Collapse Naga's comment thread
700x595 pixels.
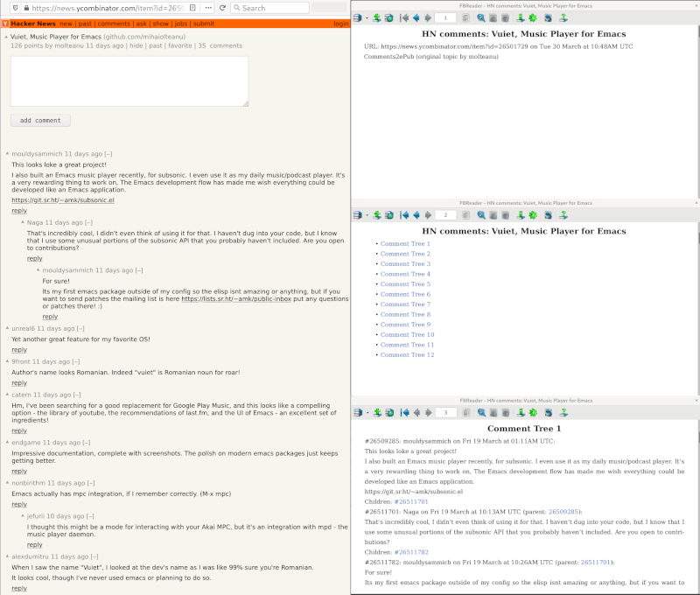(88, 222)
